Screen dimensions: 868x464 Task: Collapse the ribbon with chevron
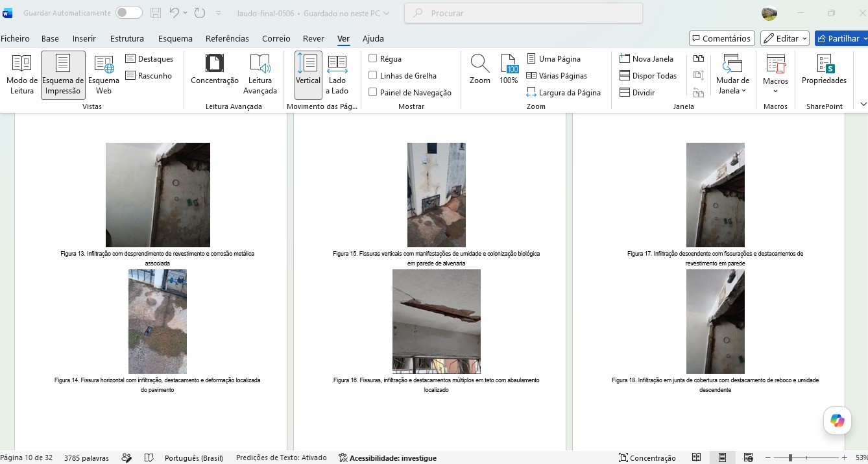(x=863, y=104)
